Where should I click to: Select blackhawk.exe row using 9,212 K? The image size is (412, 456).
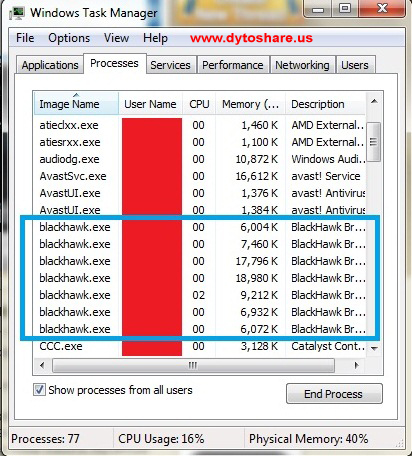(x=200, y=295)
